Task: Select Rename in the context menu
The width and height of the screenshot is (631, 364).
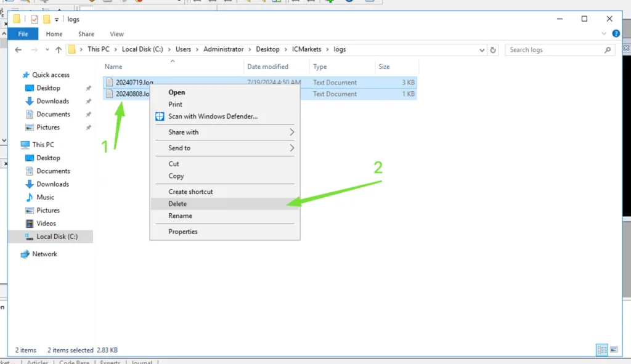Action: coord(180,216)
